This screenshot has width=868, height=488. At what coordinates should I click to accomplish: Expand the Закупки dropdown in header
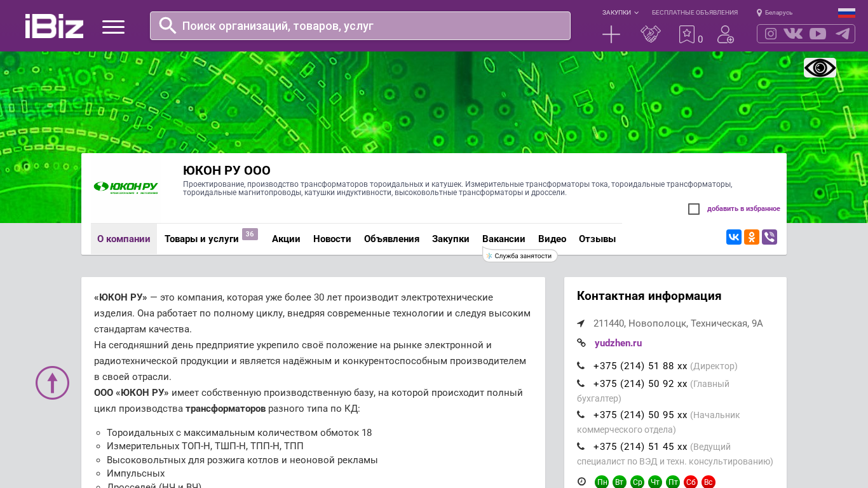coord(620,13)
